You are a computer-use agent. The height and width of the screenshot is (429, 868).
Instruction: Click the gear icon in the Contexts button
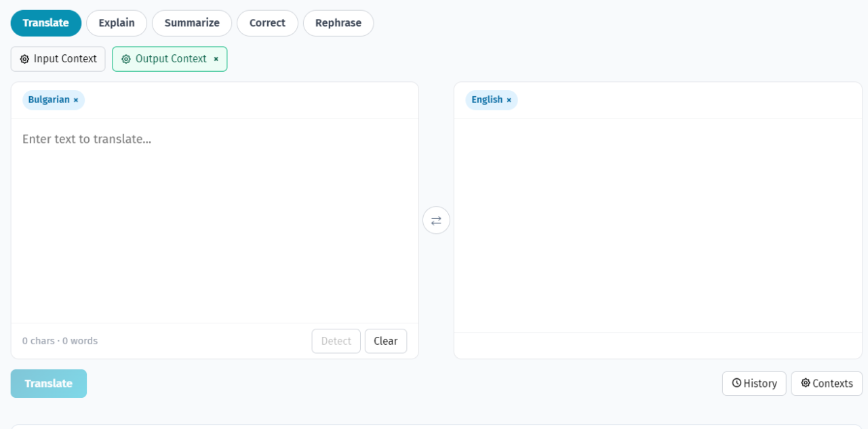pos(805,384)
